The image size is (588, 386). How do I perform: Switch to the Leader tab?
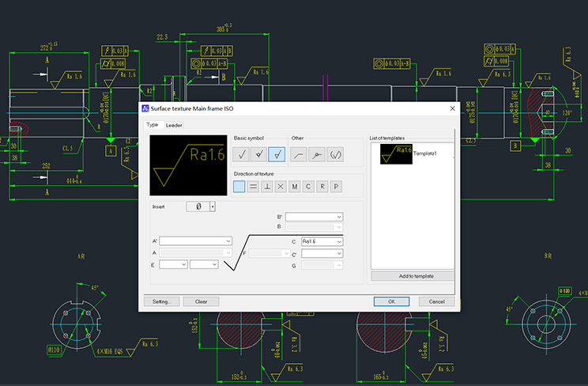[174, 125]
